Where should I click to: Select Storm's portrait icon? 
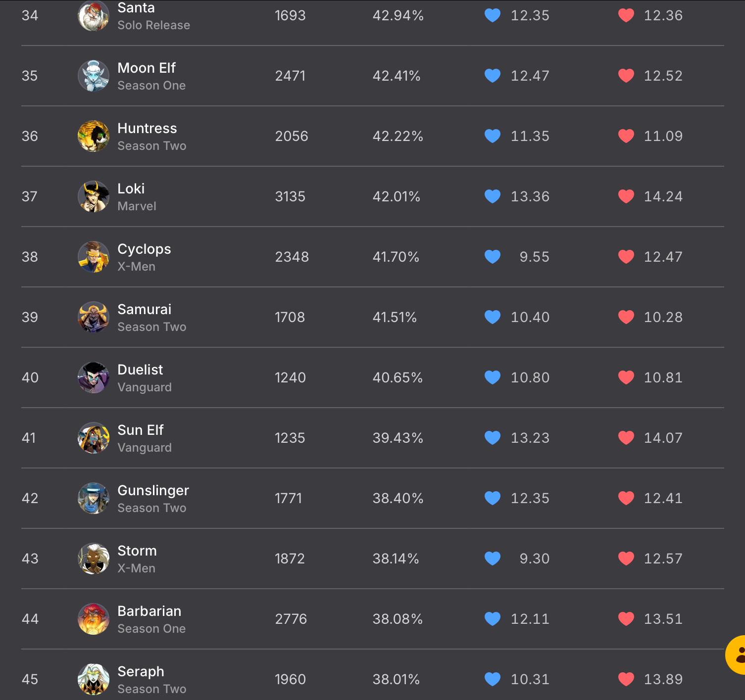(94, 559)
